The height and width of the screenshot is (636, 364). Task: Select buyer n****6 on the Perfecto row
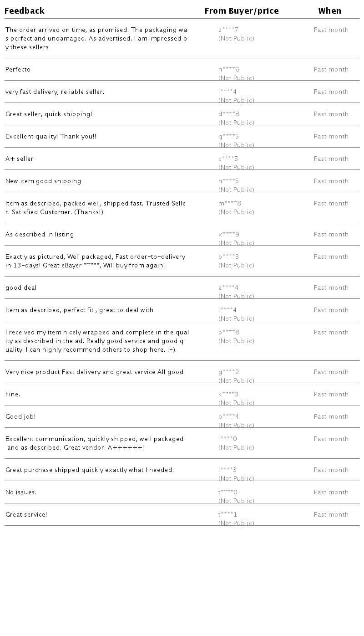[228, 70]
